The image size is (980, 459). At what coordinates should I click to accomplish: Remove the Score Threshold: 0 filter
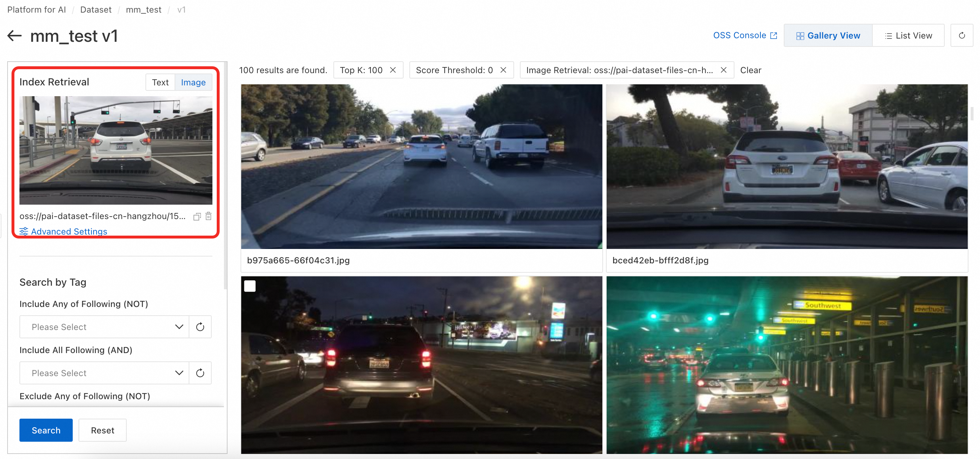pos(503,70)
